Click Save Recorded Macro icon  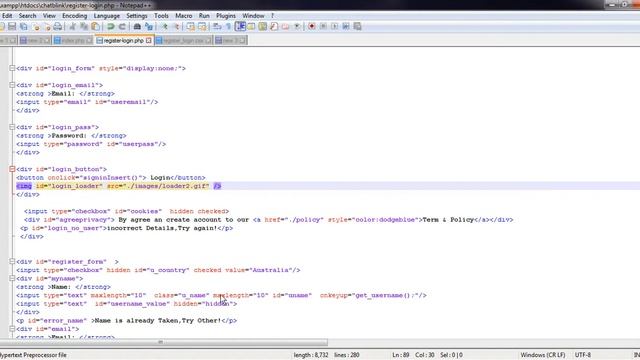tap(358, 27)
